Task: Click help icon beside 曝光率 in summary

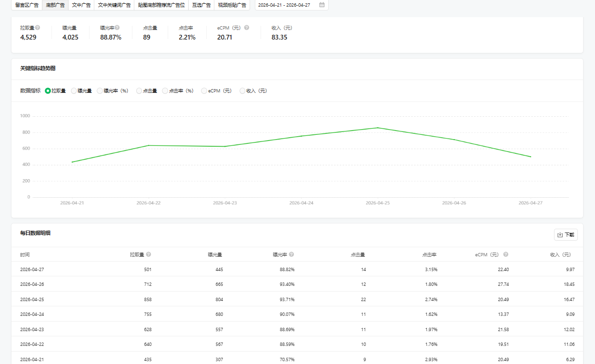Action: pos(117,28)
